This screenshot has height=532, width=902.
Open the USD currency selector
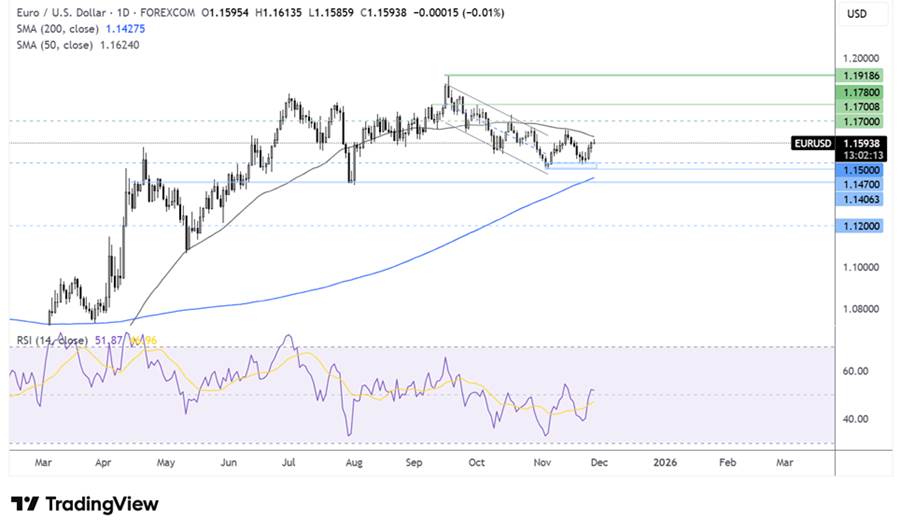point(857,14)
